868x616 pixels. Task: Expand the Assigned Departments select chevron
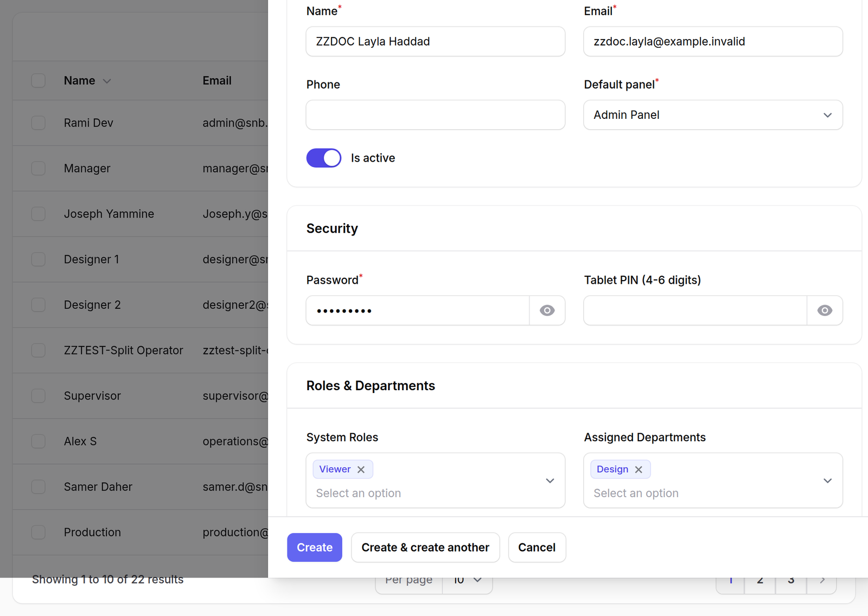(827, 481)
